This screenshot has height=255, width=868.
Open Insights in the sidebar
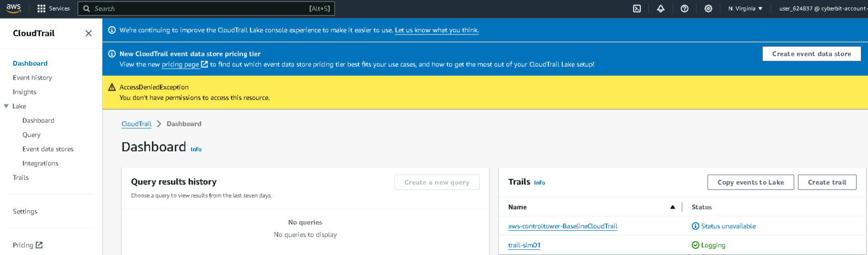(24, 92)
